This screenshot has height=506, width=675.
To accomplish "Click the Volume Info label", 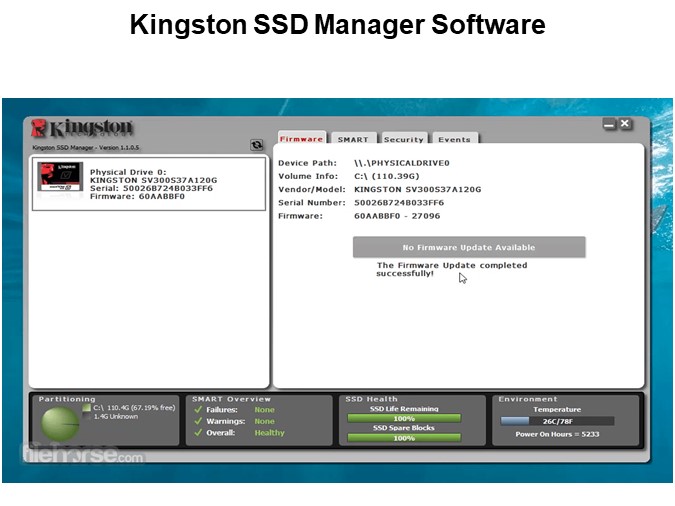I will coord(308,176).
